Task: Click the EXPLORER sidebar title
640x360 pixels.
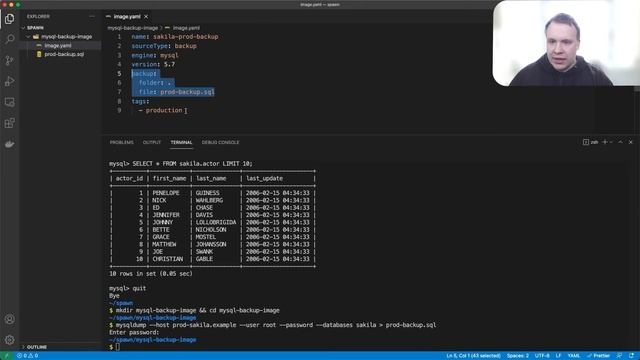Action: click(38, 16)
